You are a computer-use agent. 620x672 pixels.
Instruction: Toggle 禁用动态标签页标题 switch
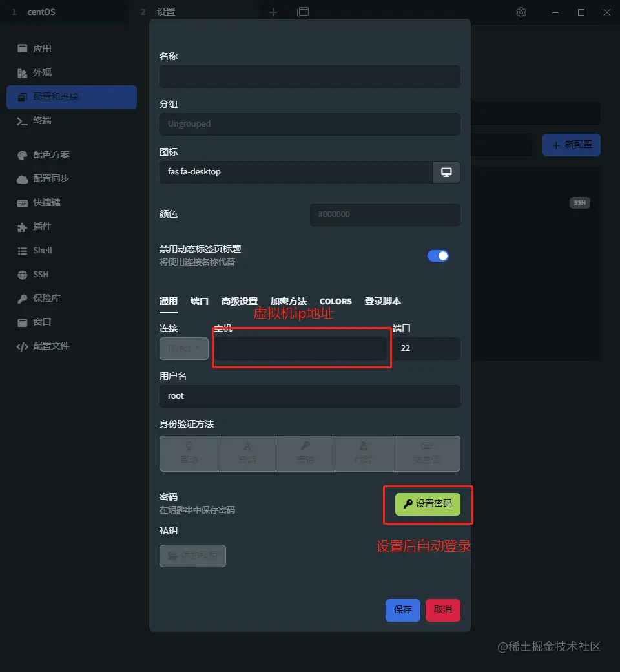438,257
